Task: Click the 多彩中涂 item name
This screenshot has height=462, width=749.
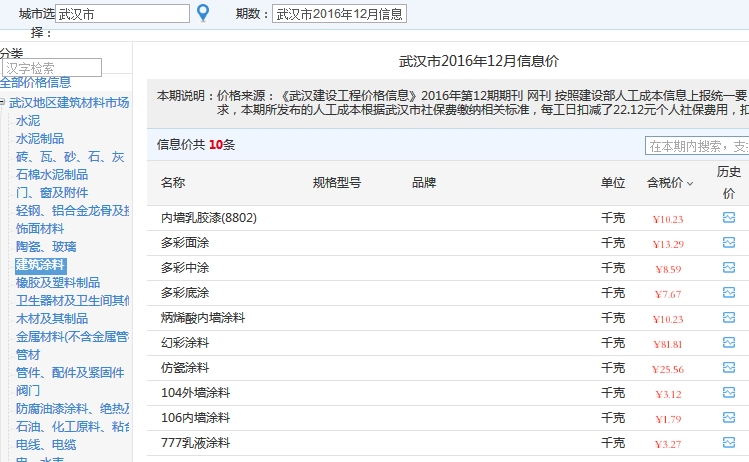Action: pyautogui.click(x=185, y=268)
